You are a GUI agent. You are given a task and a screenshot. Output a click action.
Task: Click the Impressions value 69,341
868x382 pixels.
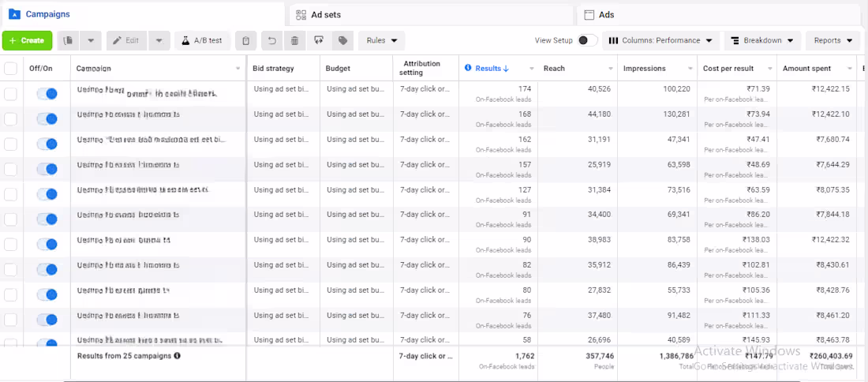click(x=679, y=214)
